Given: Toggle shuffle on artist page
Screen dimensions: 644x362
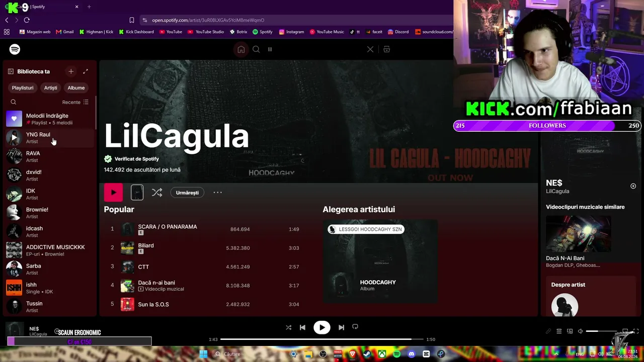Looking at the screenshot, I should (x=157, y=193).
